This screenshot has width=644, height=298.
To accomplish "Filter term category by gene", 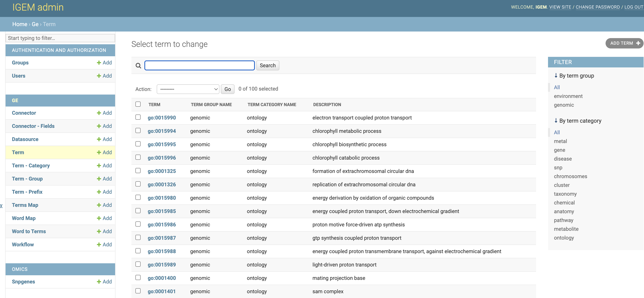I will (560, 150).
